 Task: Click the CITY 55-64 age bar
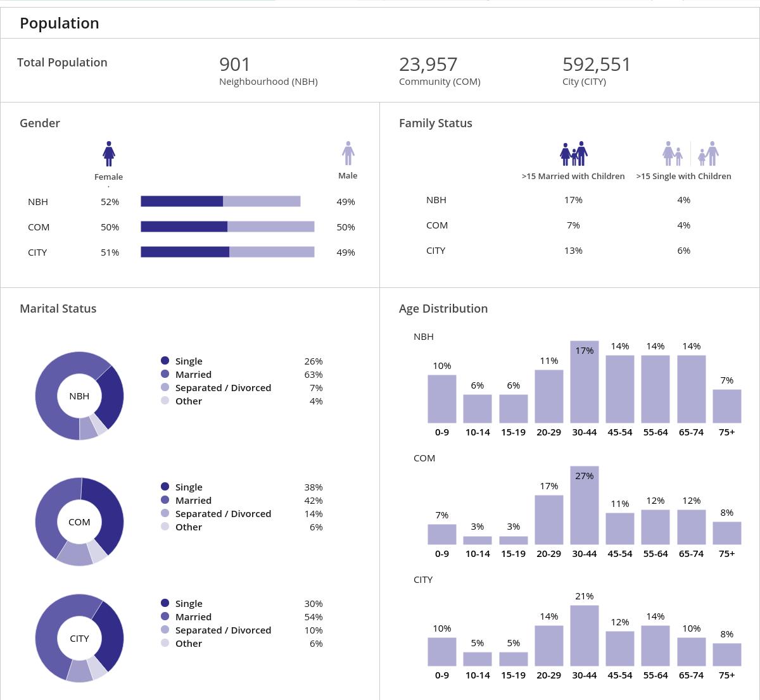[x=655, y=646]
